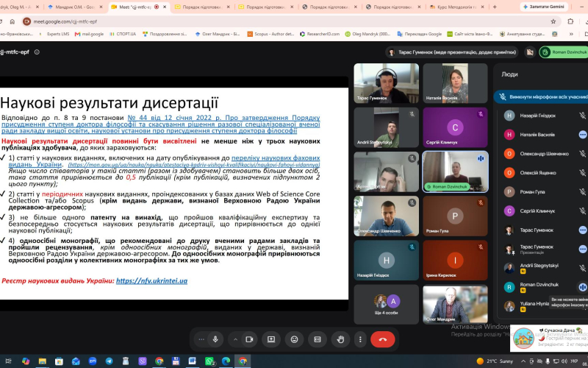
Task: Click Roman Dzvinchuk speaking indicator in list
Action: [582, 287]
